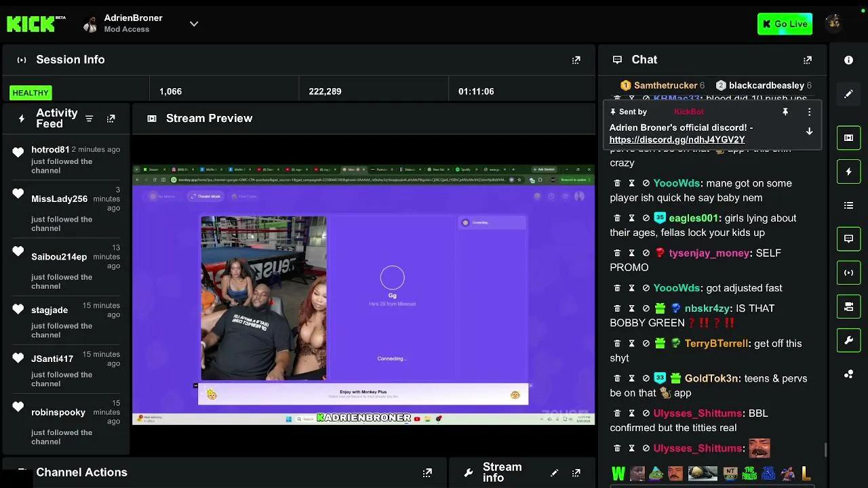
Task: Click top gifter Samthetrucker
Action: coord(665,85)
